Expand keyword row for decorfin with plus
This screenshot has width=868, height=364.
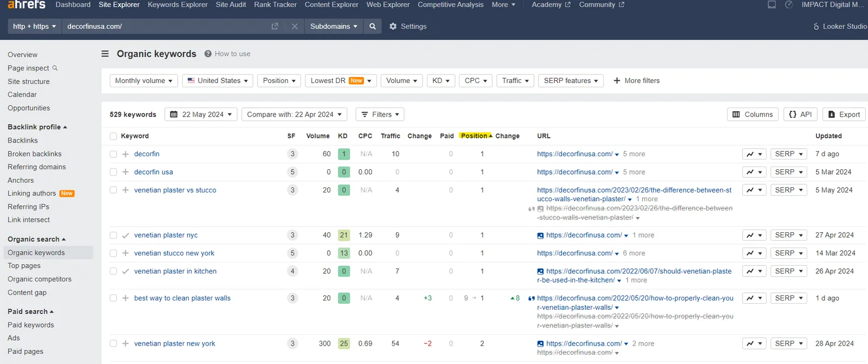pos(125,154)
